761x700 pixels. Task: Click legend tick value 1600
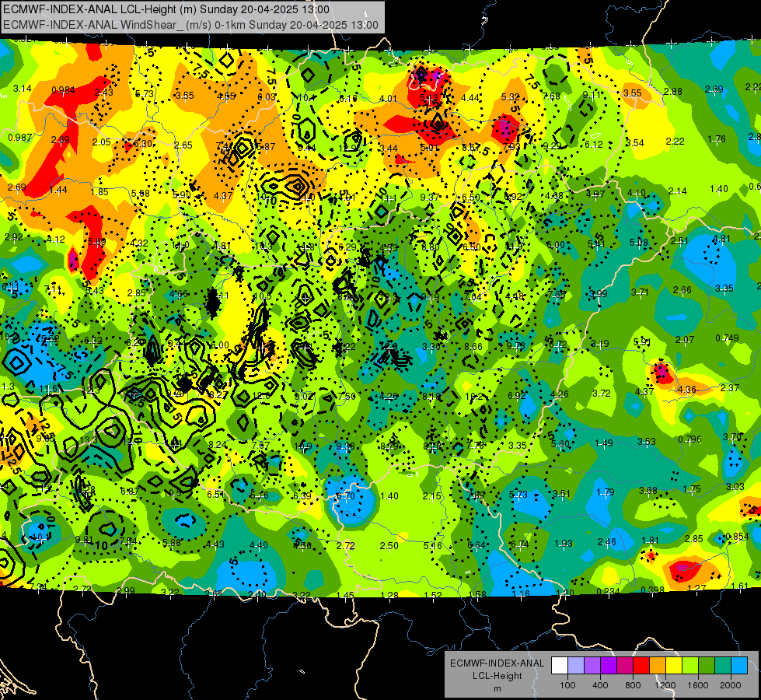point(698,685)
